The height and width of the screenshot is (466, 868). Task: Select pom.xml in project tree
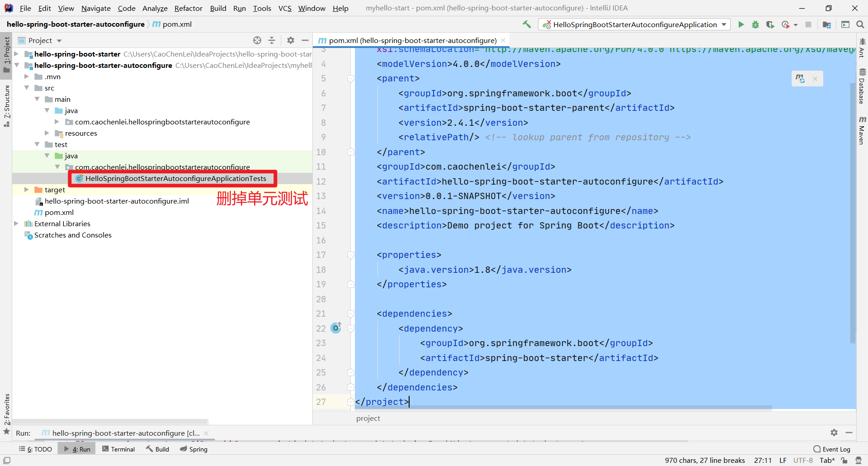tap(54, 212)
